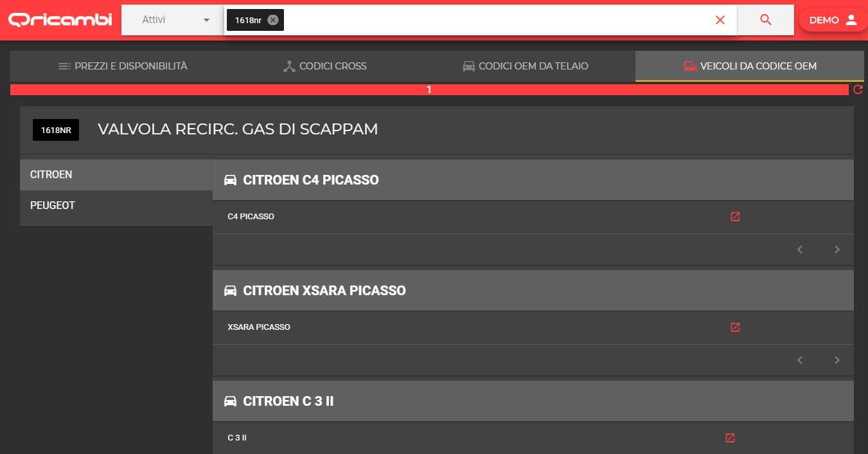
Task: Go to previous page under XSARA PICASSO
Action: (x=800, y=360)
